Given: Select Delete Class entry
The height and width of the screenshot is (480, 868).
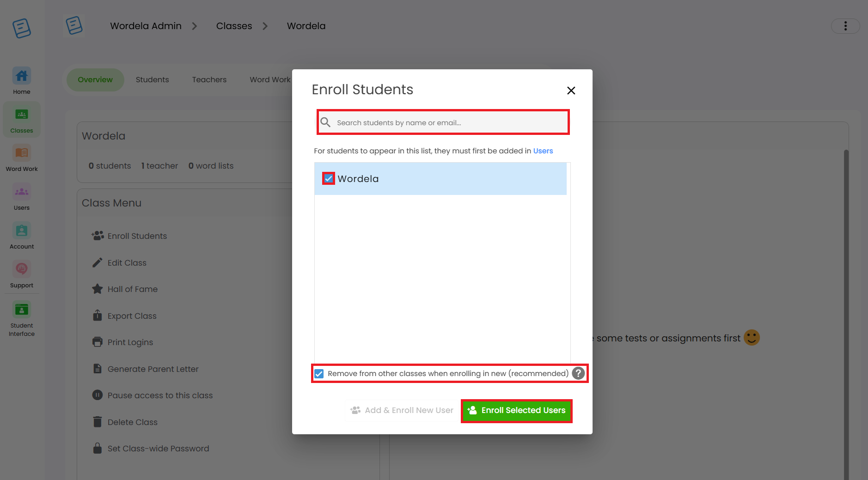Looking at the screenshot, I should 125,422.
